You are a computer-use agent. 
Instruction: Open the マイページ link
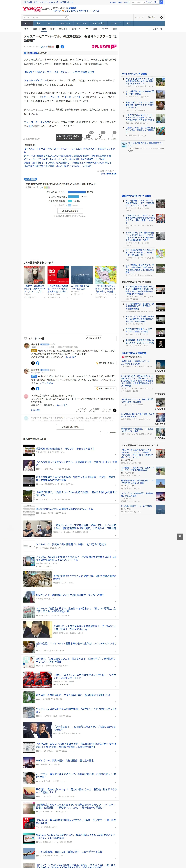(x=139, y=18)
